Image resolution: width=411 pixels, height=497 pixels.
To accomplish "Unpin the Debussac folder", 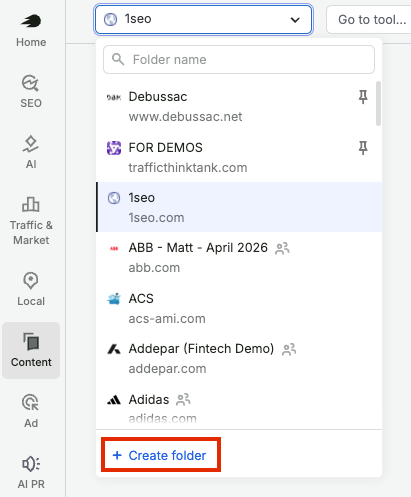I will (x=363, y=97).
